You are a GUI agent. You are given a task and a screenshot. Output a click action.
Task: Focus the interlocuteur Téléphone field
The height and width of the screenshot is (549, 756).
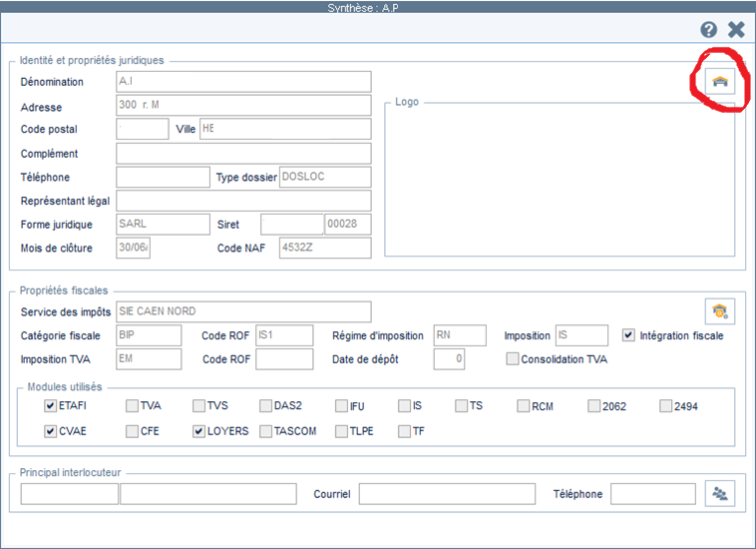pyautogui.click(x=653, y=494)
